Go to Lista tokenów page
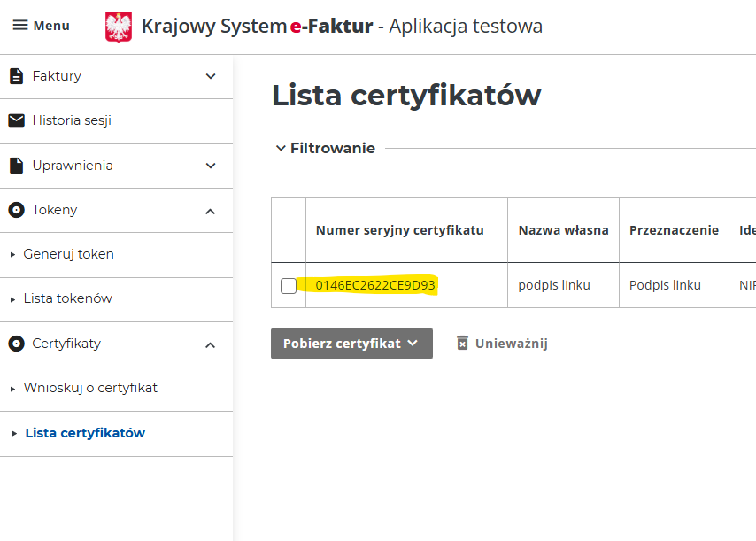This screenshot has height=541, width=756. pos(67,298)
